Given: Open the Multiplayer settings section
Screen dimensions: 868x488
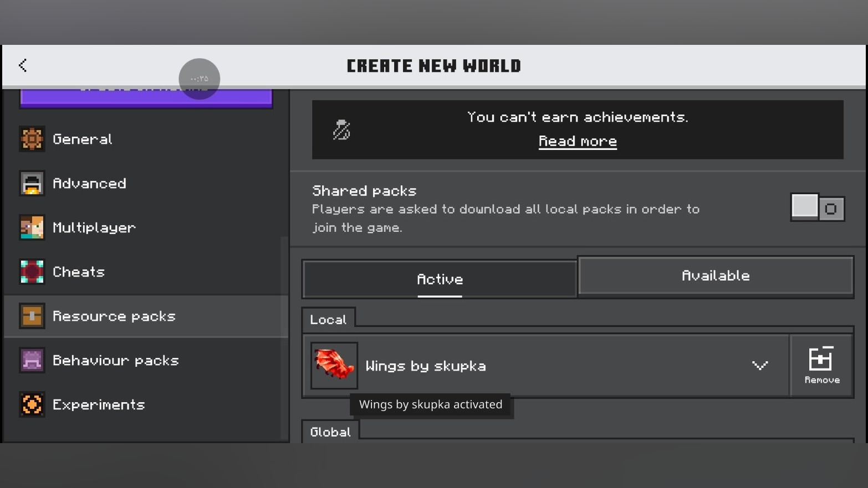Looking at the screenshot, I should click(x=146, y=228).
